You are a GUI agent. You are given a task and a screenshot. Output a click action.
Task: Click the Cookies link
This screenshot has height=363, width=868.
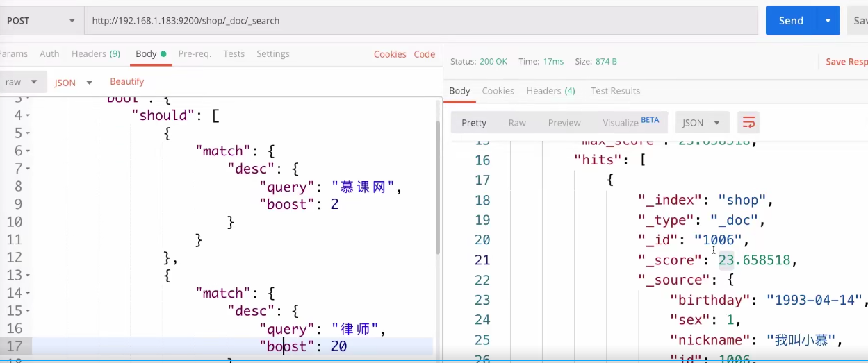pos(390,54)
